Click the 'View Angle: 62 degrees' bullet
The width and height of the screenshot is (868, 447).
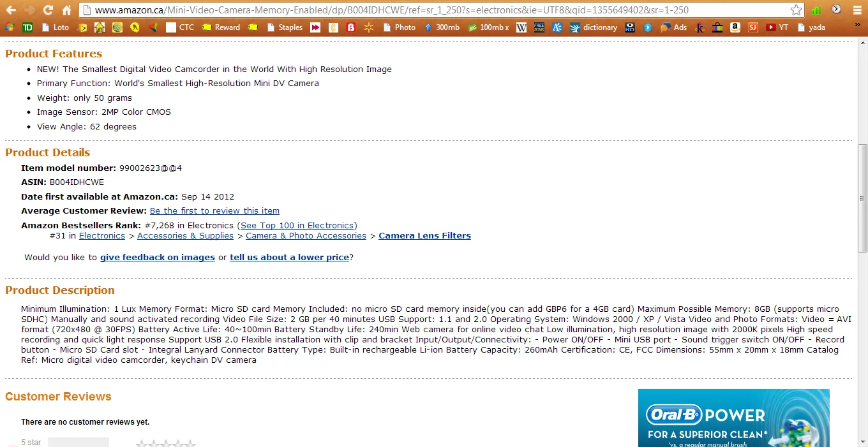(87, 126)
